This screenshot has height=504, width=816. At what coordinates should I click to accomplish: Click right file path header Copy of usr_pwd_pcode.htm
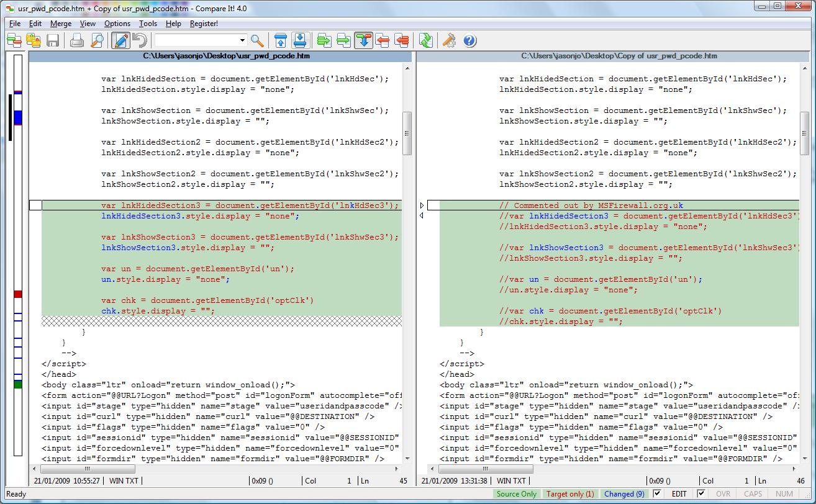click(x=619, y=56)
